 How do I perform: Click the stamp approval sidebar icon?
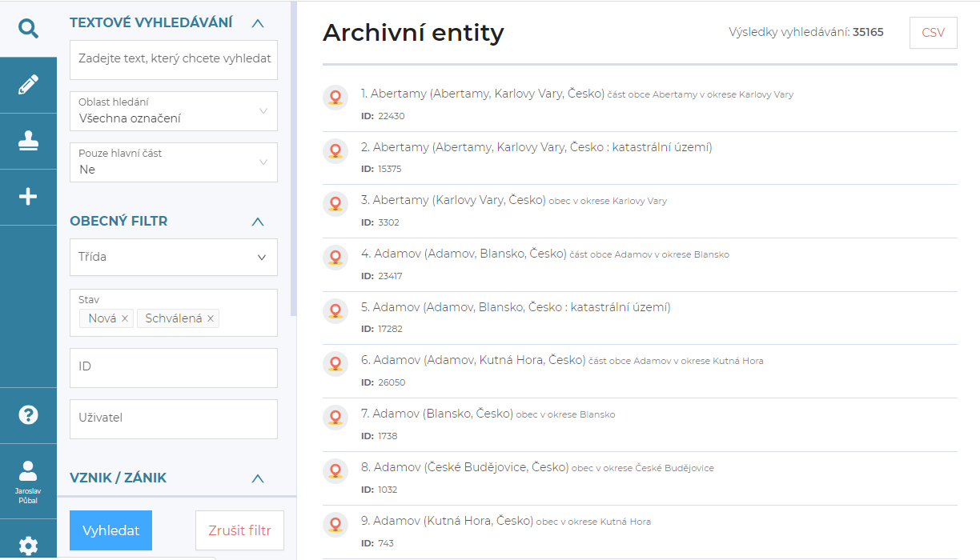coord(28,141)
